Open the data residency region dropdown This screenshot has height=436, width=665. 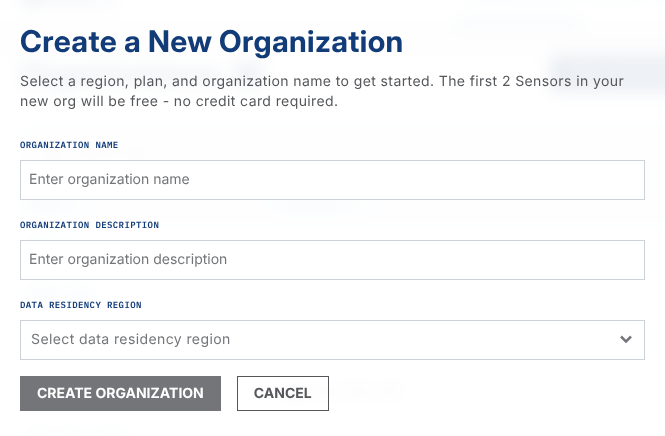(x=332, y=340)
